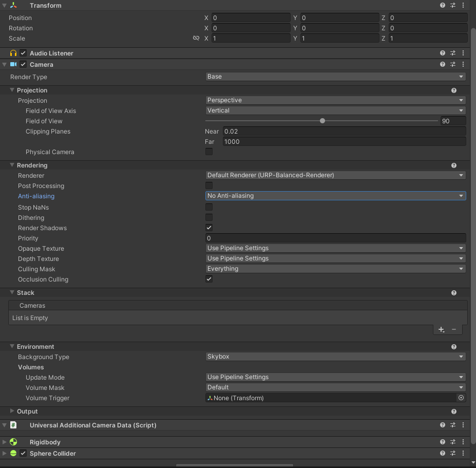This screenshot has height=468, width=476.
Task: Open Audio Listener kebab menu
Action: 463,53
